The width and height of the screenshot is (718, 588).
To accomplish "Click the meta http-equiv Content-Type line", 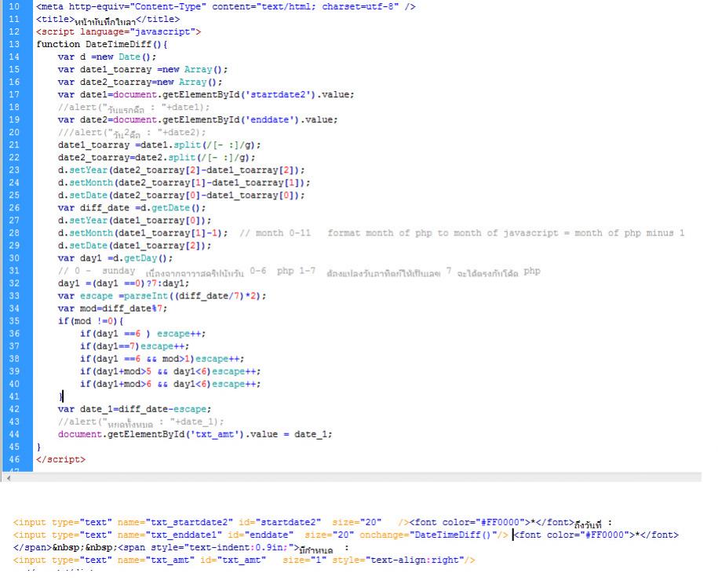I will [x=226, y=7].
